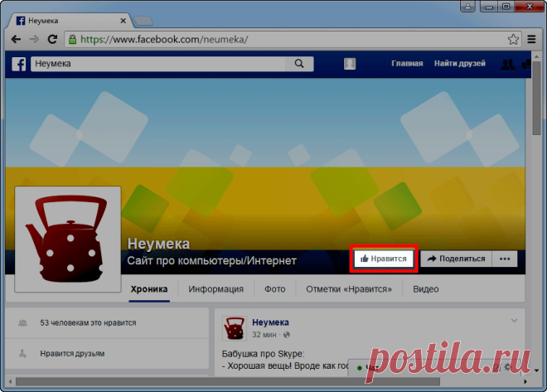Click the search magnifier icon
Viewport: 547px width, 392px height.
tap(299, 64)
